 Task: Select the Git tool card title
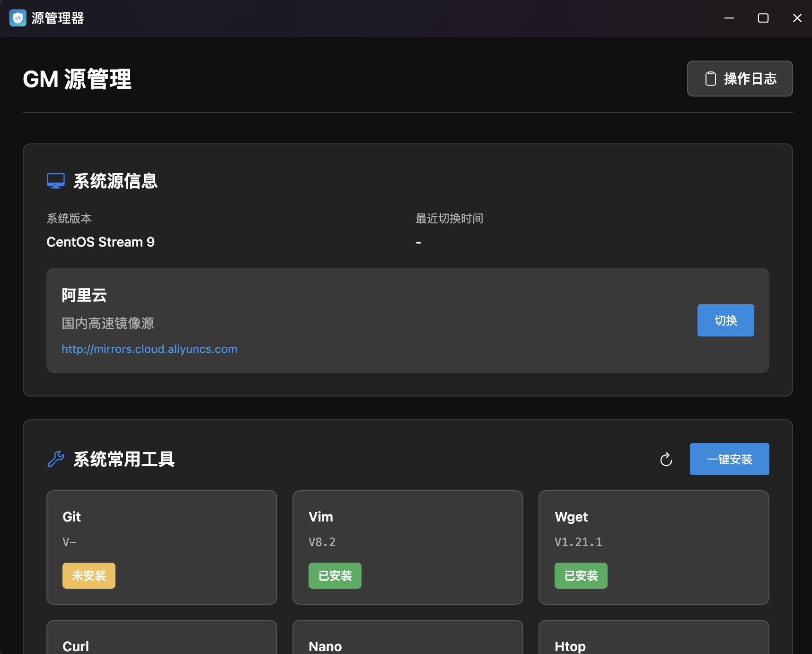click(72, 517)
